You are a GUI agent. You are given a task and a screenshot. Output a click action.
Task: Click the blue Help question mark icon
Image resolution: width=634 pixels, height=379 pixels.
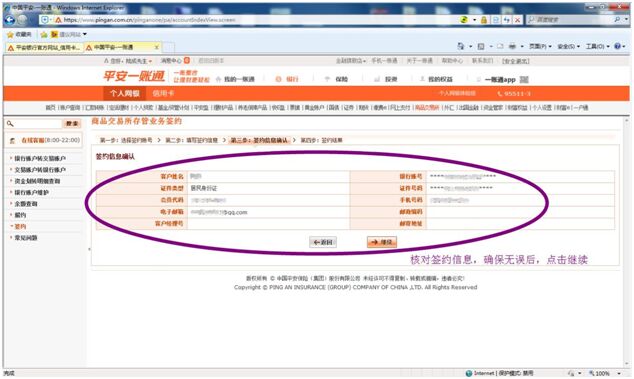[617, 47]
